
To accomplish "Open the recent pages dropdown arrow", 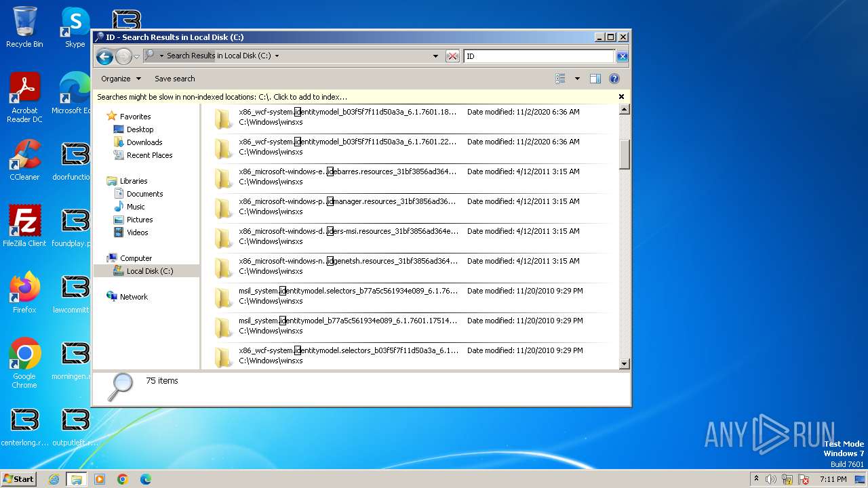I will tap(137, 56).
